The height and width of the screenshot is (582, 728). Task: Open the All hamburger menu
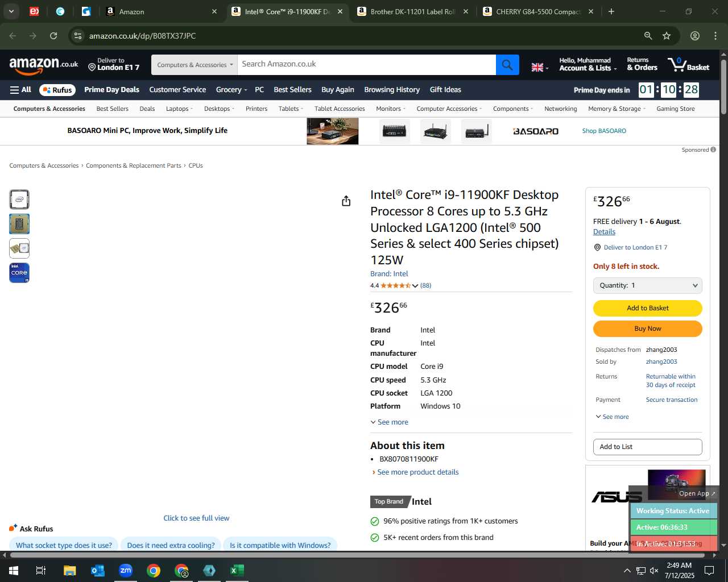point(20,90)
